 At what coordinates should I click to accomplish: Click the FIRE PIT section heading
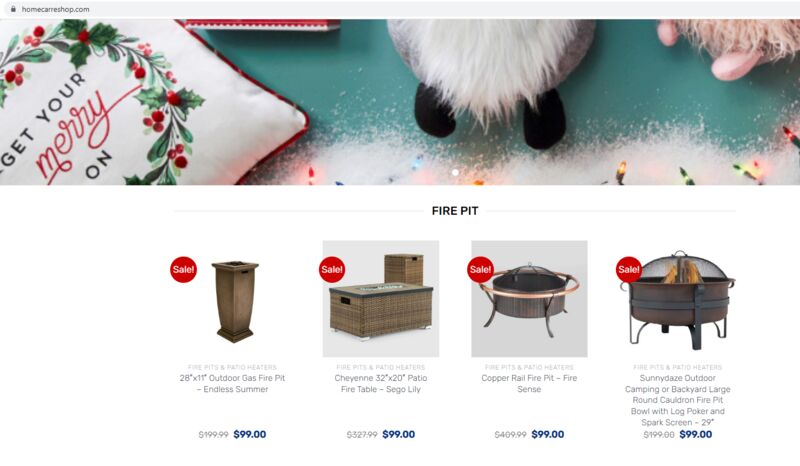pos(455,211)
